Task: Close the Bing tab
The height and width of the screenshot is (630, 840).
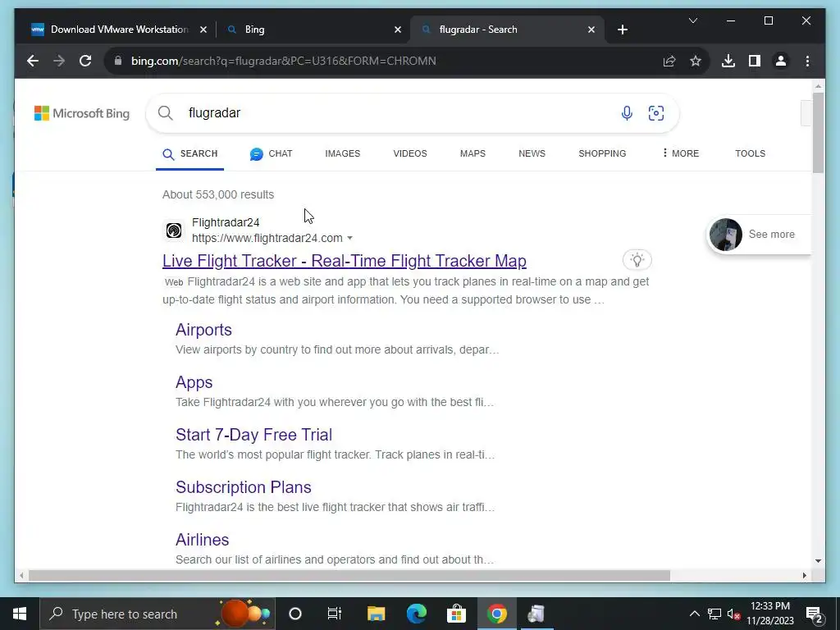Action: pos(398,30)
